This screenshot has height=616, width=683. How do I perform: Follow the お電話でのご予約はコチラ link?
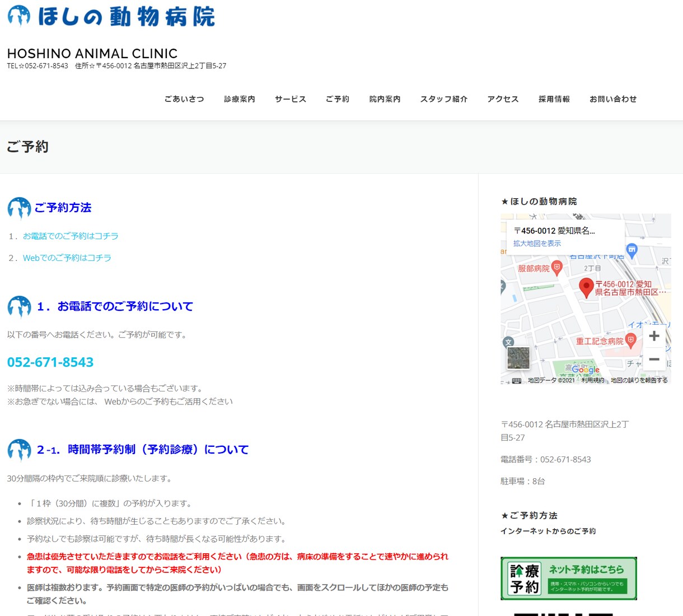click(71, 236)
